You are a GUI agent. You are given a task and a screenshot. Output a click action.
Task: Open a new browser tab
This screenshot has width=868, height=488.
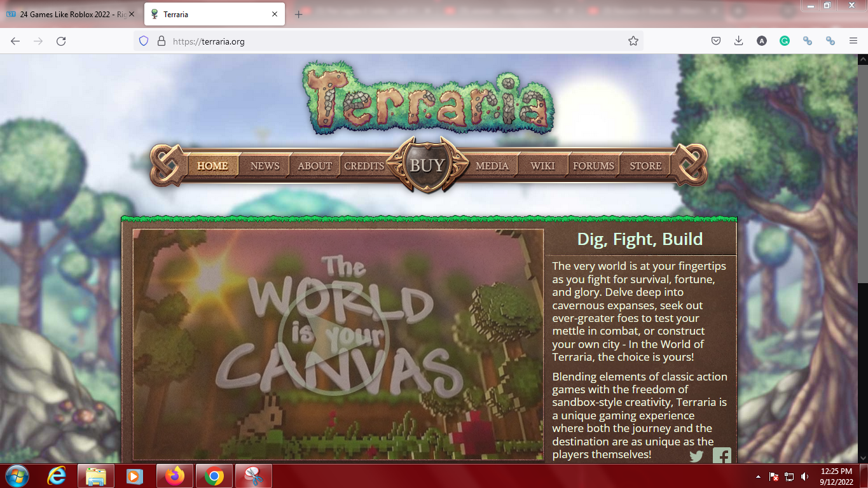click(299, 14)
